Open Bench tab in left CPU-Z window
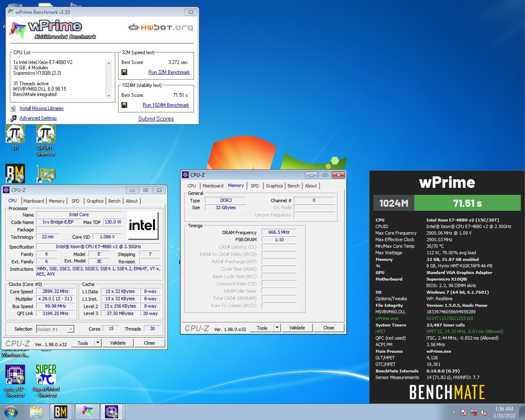Image resolution: width=525 pixels, height=420 pixels. (114, 201)
